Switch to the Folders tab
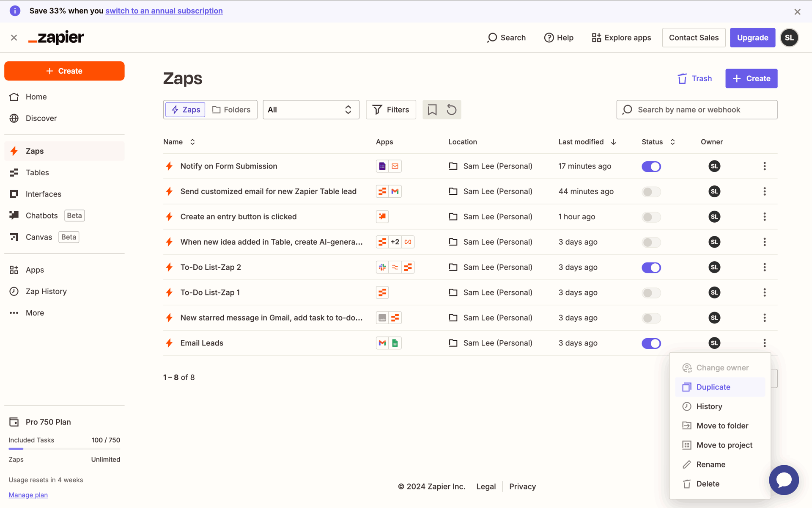The height and width of the screenshot is (508, 812). point(231,110)
